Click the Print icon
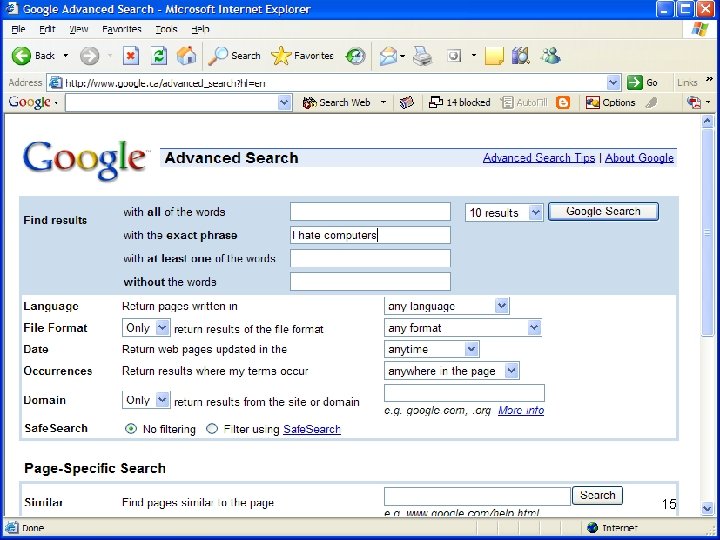Viewport: 720px width, 540px height. (422, 56)
